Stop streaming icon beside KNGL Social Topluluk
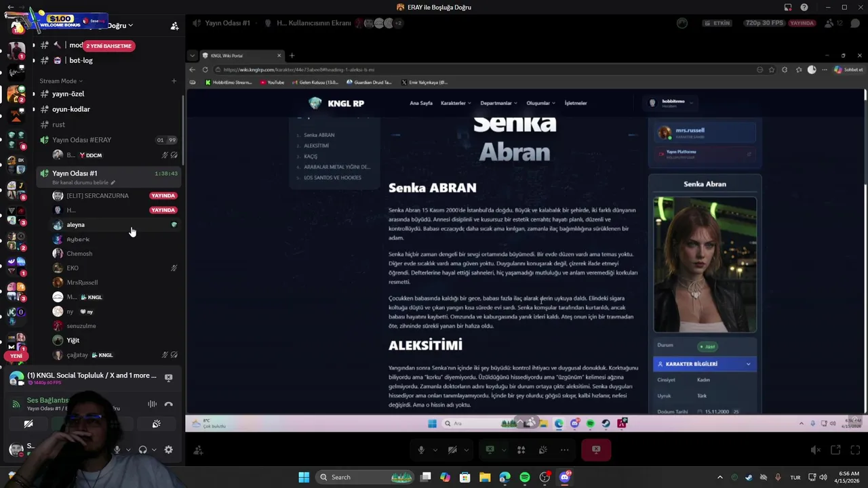The height and width of the screenshot is (488, 868). [169, 378]
